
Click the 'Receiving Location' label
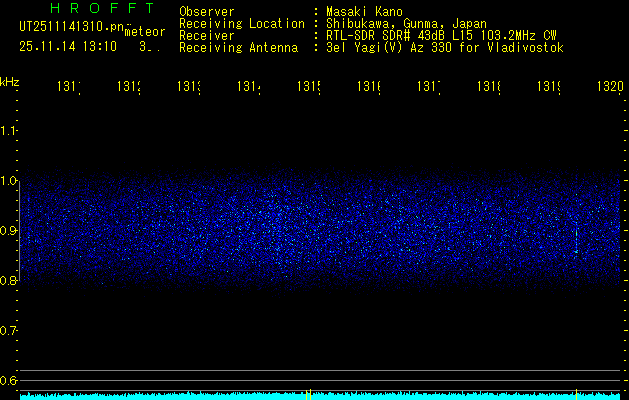click(242, 24)
